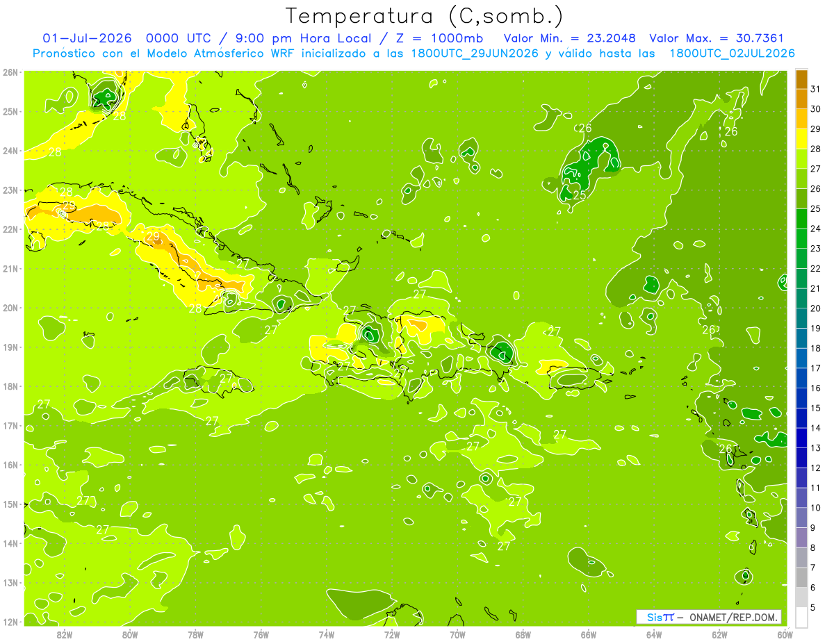834x644 pixels.
Task: Click the '70W' longitude axis label
Action: click(457, 634)
